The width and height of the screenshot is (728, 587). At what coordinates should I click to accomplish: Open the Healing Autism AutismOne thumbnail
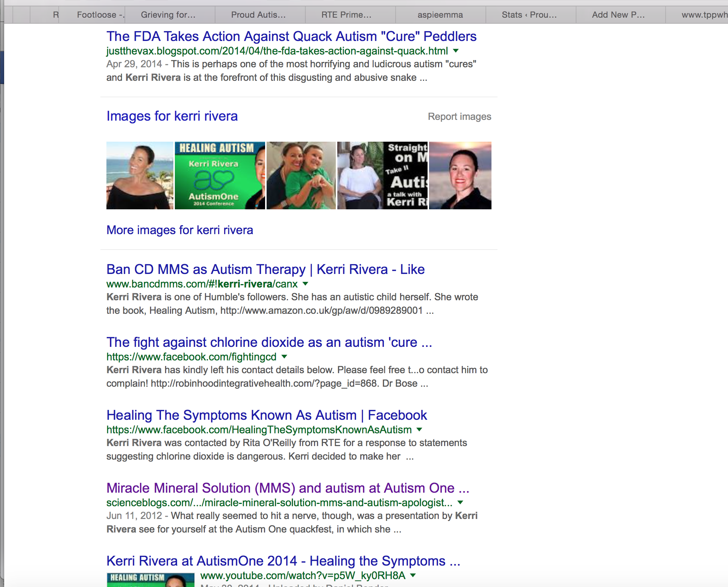(220, 175)
